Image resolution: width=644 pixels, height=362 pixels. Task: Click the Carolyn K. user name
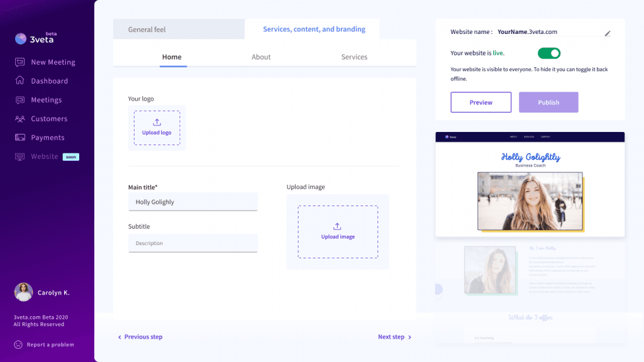tap(54, 293)
